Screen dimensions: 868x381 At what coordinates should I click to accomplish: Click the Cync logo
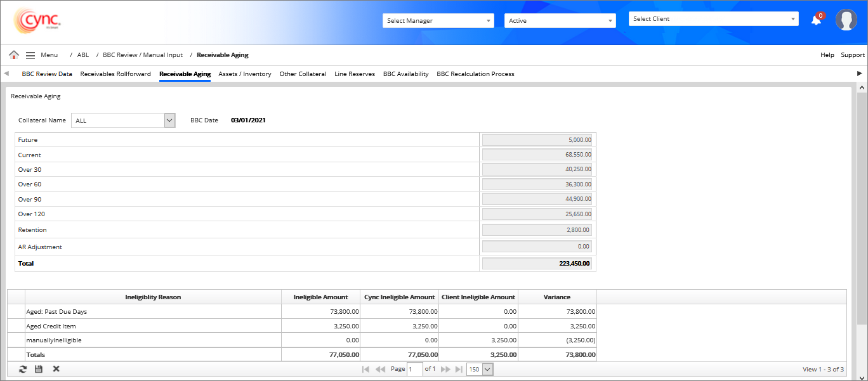(37, 21)
